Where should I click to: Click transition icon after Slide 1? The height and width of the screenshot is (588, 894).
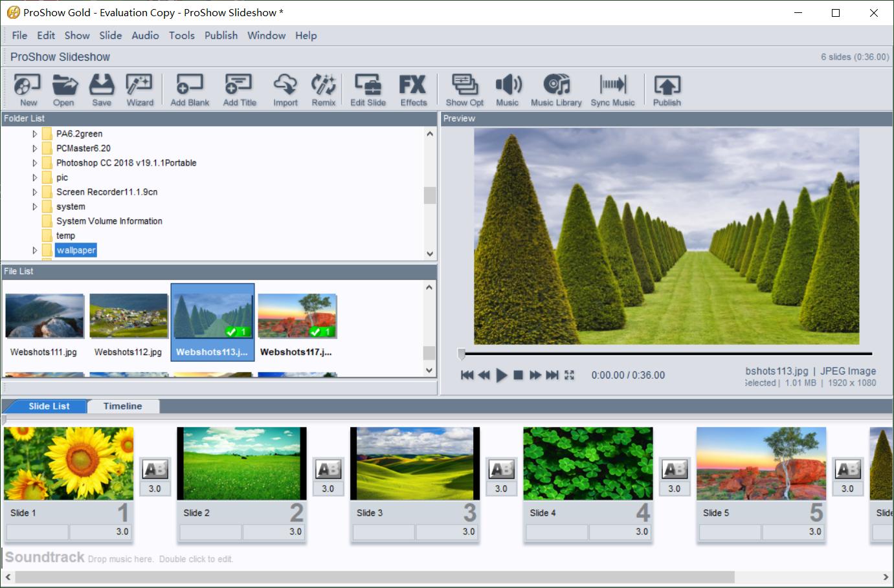point(155,470)
